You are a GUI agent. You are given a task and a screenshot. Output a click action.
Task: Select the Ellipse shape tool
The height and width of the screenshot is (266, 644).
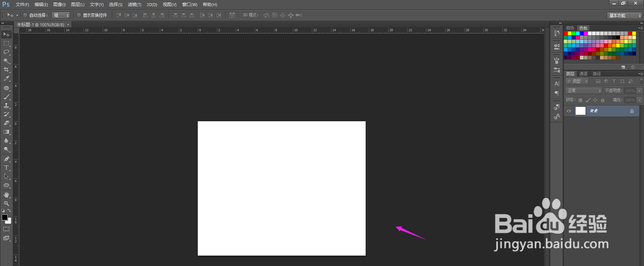tap(6, 185)
